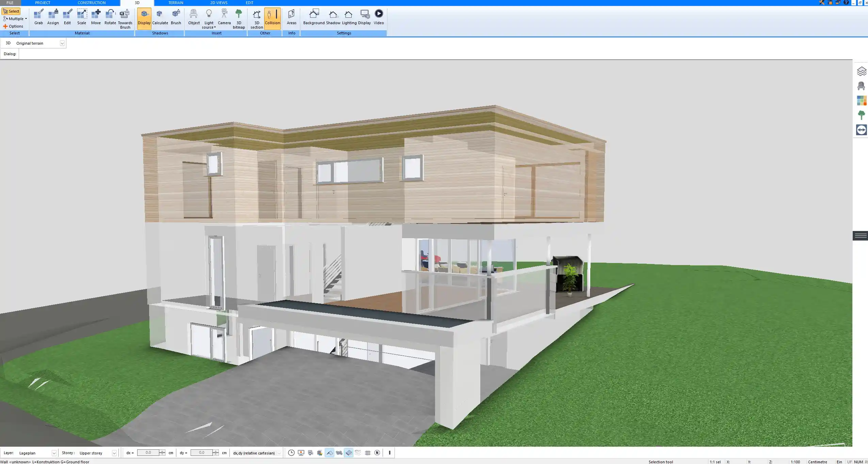Open the relative cartesian coordinate dropdown
The image size is (868, 464).
pyautogui.click(x=279, y=453)
